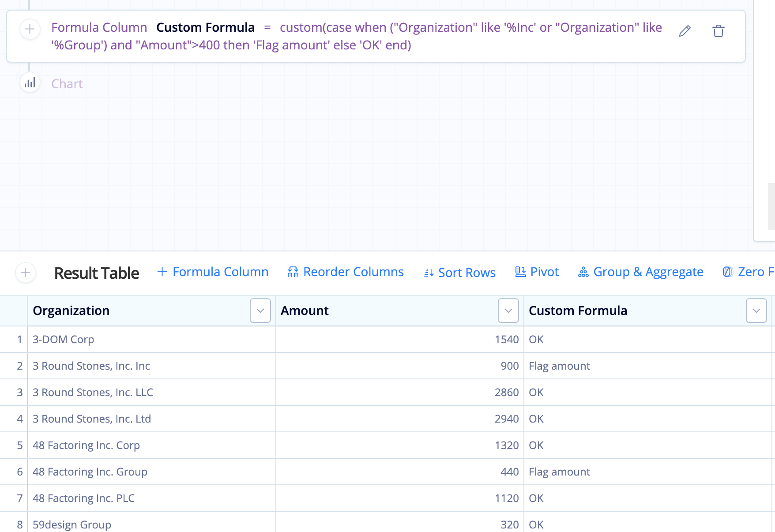Screen dimensions: 775x532
Task: Click the Result Table heading
Action: (x=97, y=273)
